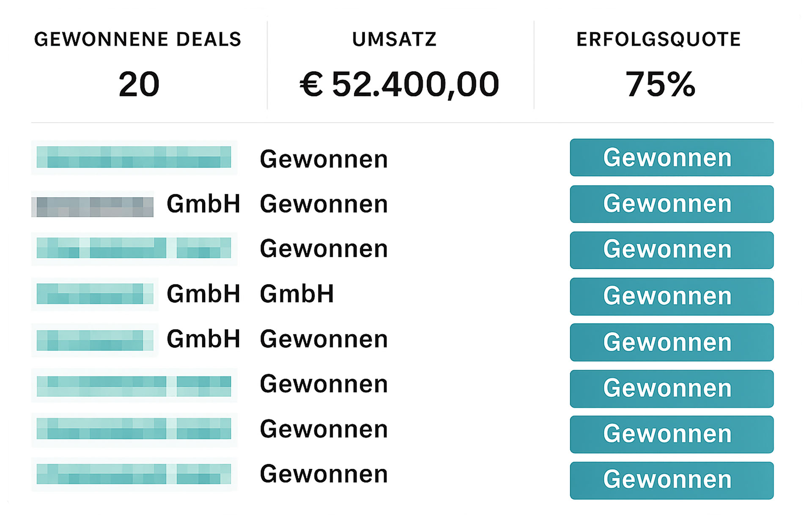Select the UMSATZ heading label

point(394,39)
